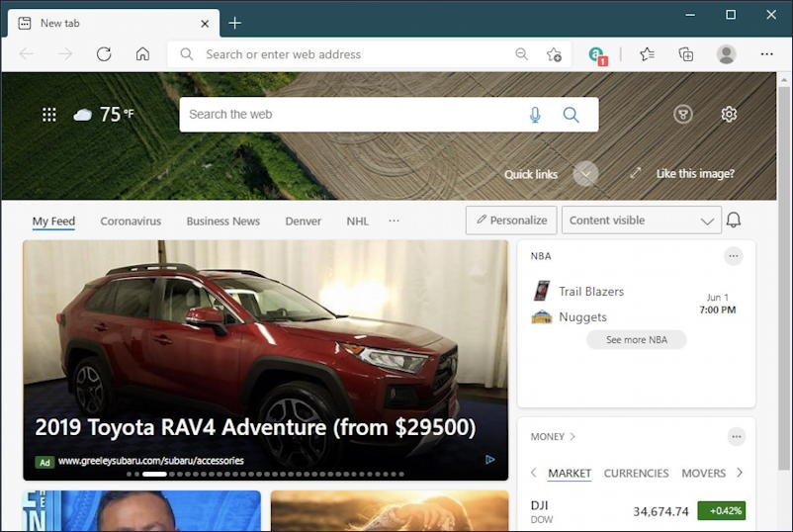The height and width of the screenshot is (532, 793).
Task: Switch to Coronavirus tab
Action: tap(131, 221)
